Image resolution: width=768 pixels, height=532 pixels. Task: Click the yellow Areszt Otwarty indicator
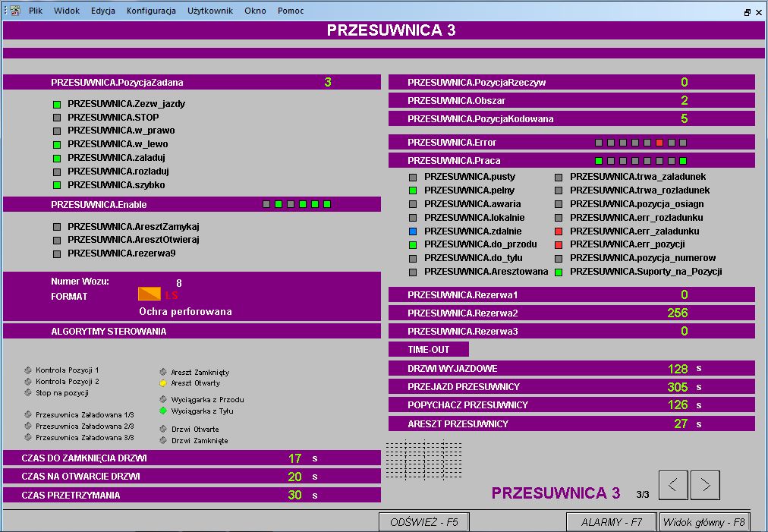[163, 383]
